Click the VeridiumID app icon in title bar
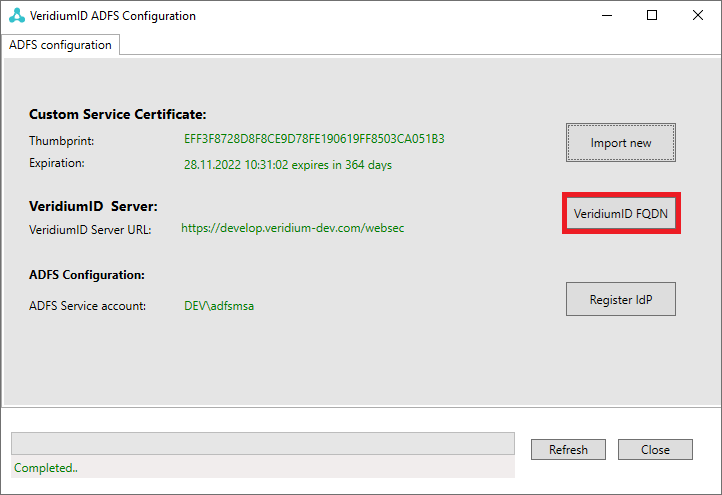This screenshot has height=495, width=722. coord(15,16)
